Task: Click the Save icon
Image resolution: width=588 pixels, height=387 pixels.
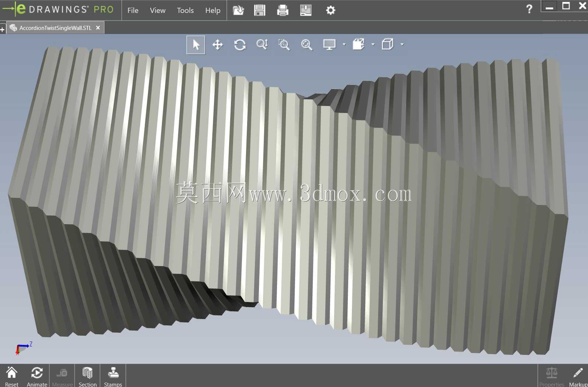Action: 260,10
